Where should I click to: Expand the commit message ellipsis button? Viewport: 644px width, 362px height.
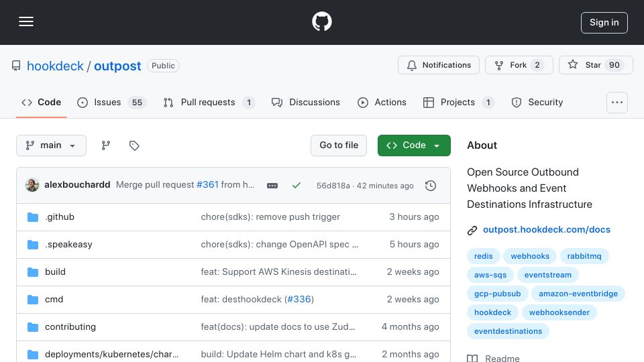(272, 186)
